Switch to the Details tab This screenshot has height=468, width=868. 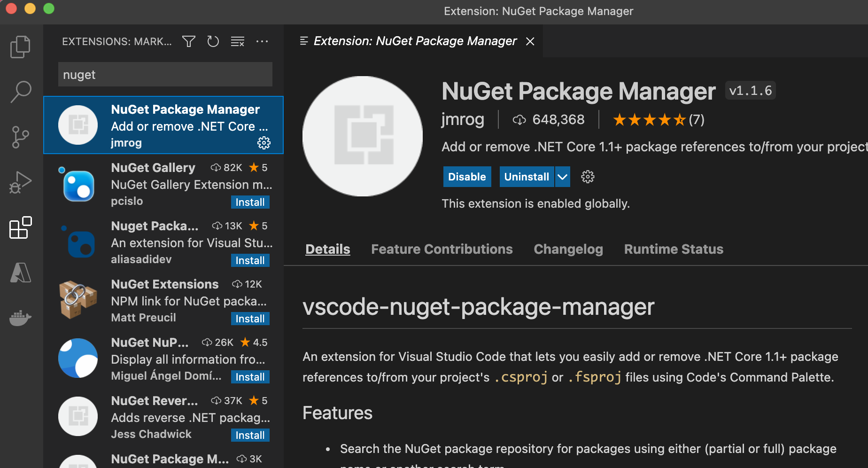coord(328,249)
